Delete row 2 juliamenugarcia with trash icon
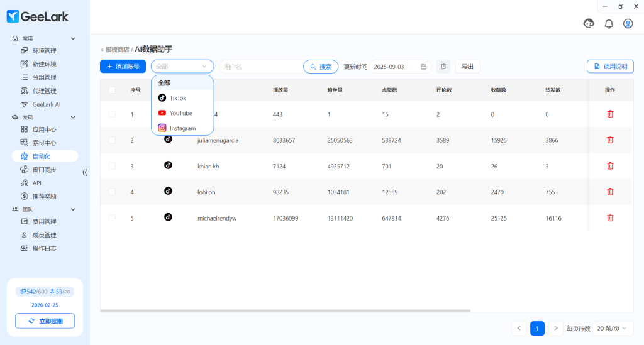The height and width of the screenshot is (345, 644). (609, 140)
